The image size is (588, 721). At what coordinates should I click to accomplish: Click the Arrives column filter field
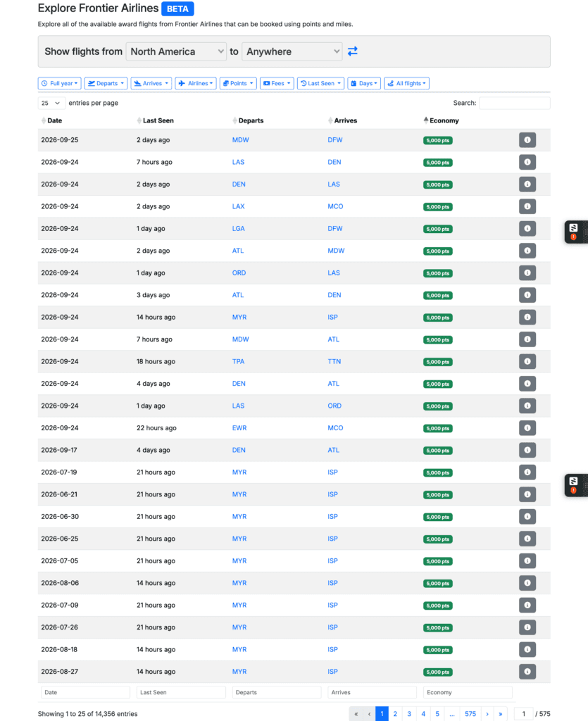pos(373,693)
